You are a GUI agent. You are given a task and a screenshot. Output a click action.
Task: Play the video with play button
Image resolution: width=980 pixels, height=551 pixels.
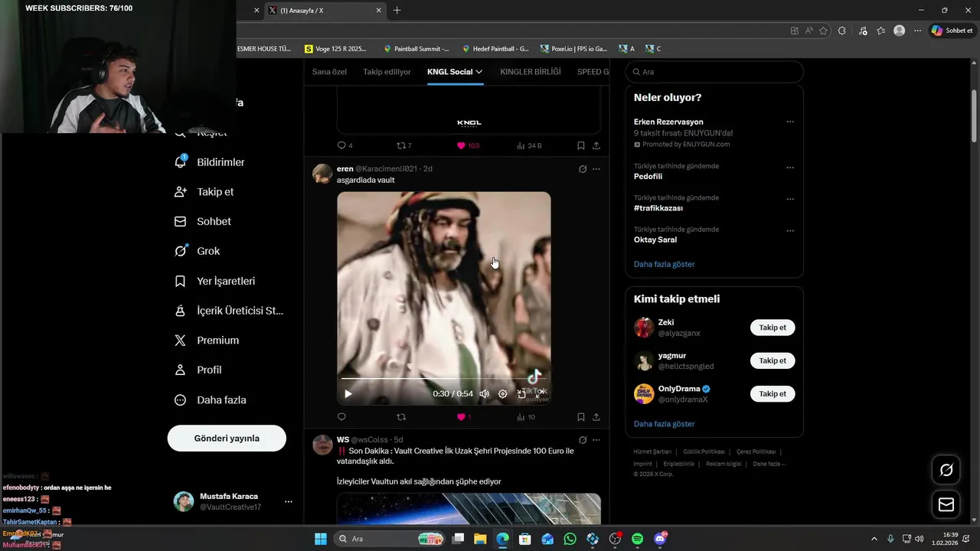pyautogui.click(x=348, y=394)
